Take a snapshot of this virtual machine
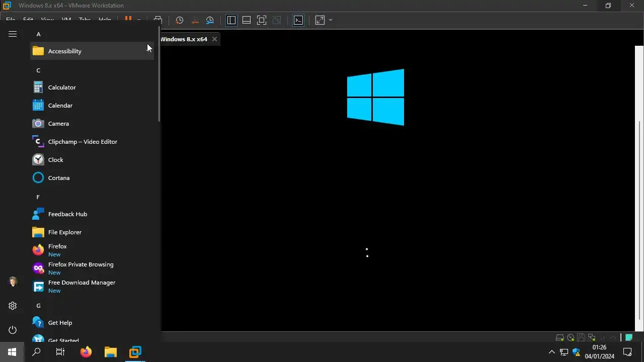This screenshot has width=644, height=362. pos(179,20)
